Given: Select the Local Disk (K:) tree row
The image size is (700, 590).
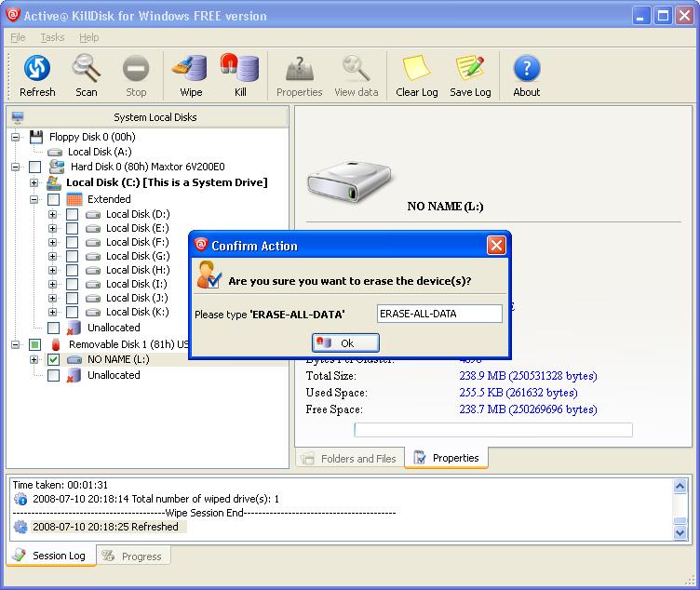Looking at the screenshot, I should [138, 312].
